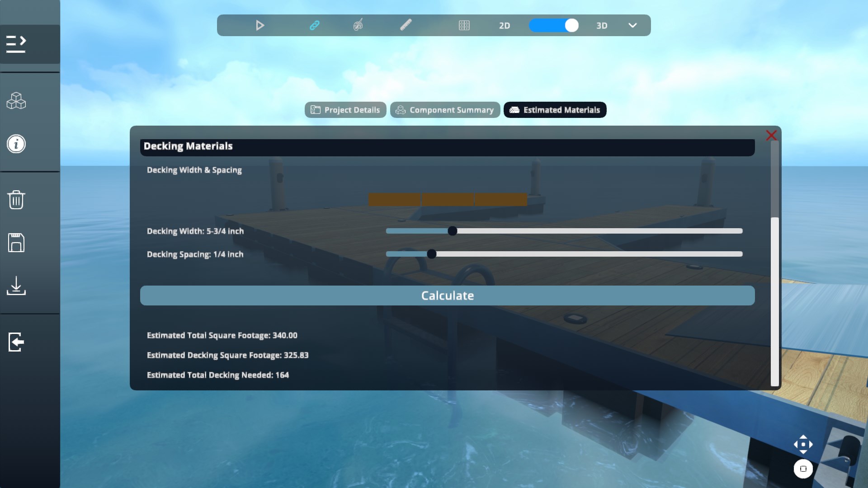Open the info panel icon
This screenshot has width=868, height=488.
16,144
